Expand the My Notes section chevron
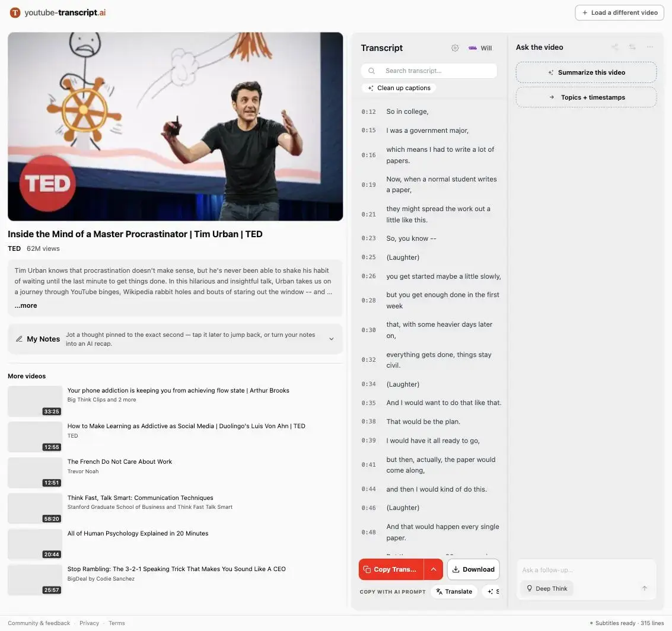Image resolution: width=672 pixels, height=631 pixels. click(332, 339)
